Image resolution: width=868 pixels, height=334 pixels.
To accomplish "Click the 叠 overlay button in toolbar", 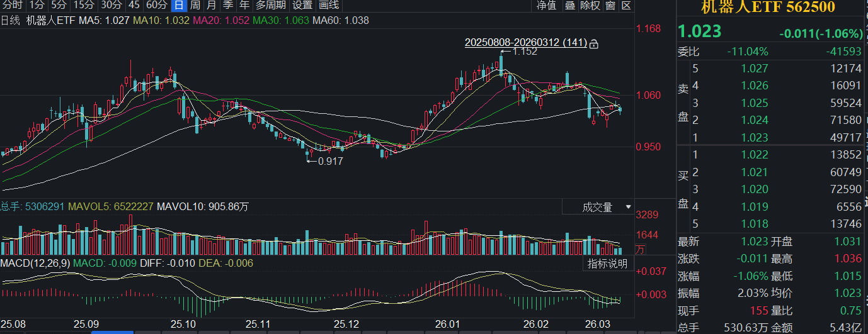I will coord(569,6).
